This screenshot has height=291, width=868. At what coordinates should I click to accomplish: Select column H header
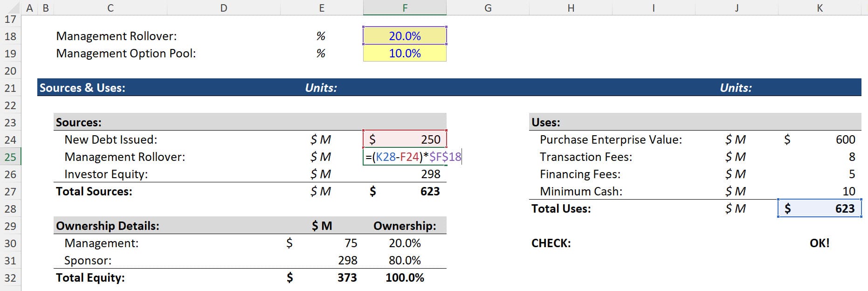coord(571,7)
